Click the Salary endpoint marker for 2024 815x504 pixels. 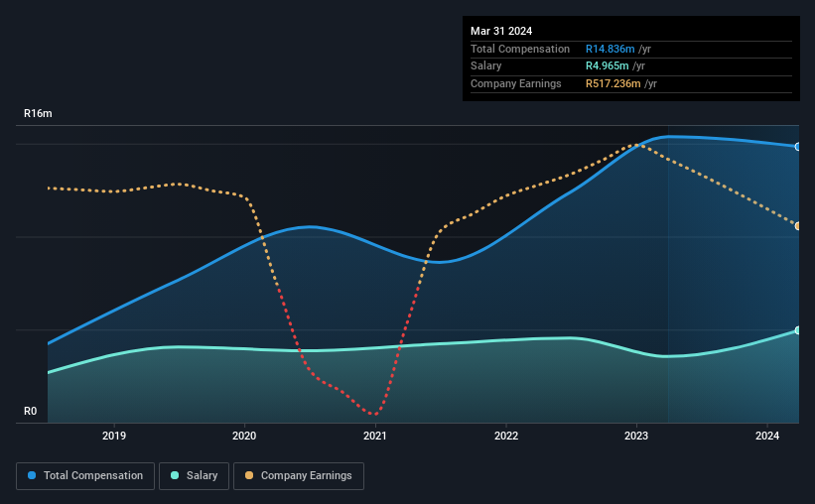(798, 330)
